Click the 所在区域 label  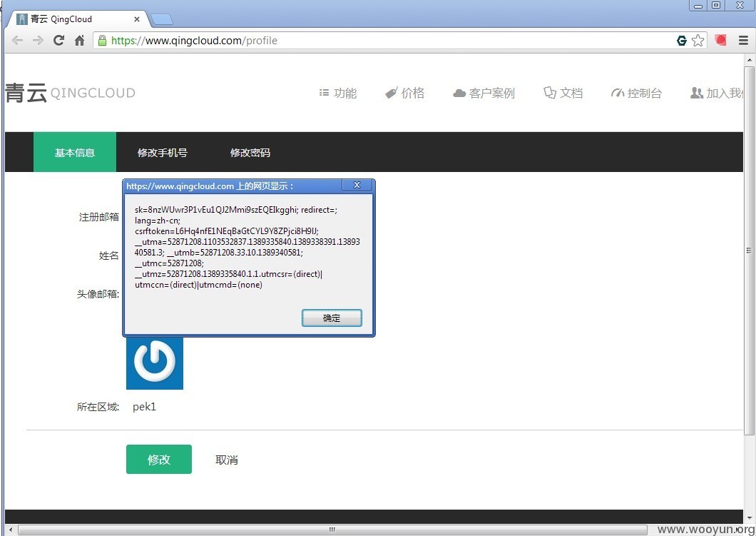click(x=98, y=407)
